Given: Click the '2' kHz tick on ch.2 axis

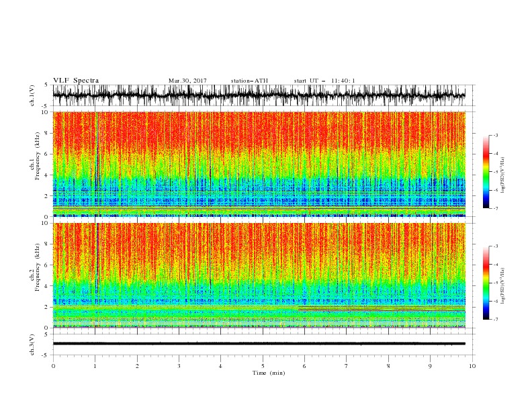Looking at the screenshot, I should coord(47,307).
